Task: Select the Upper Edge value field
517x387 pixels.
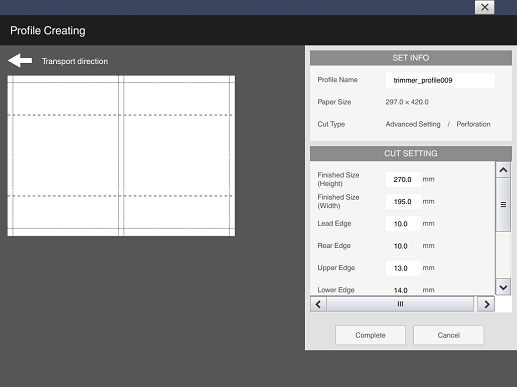Action: coord(403,268)
